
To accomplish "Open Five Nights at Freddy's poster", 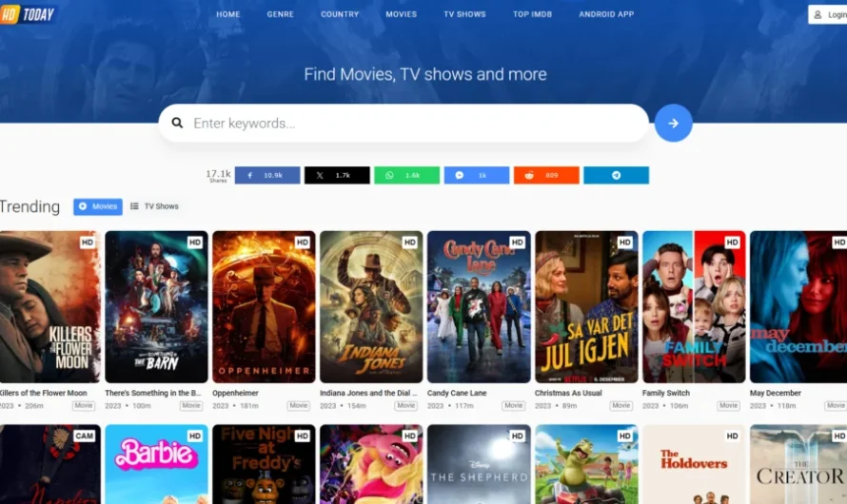I will click(x=264, y=465).
